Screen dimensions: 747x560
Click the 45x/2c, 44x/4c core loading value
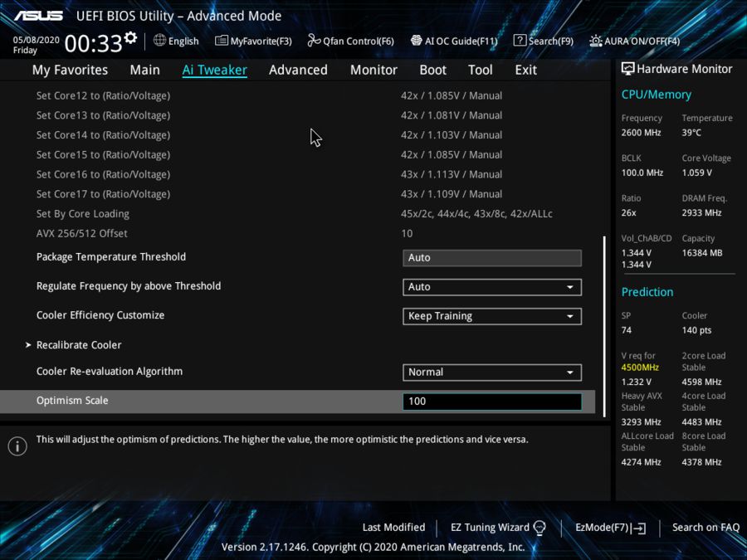pos(476,214)
